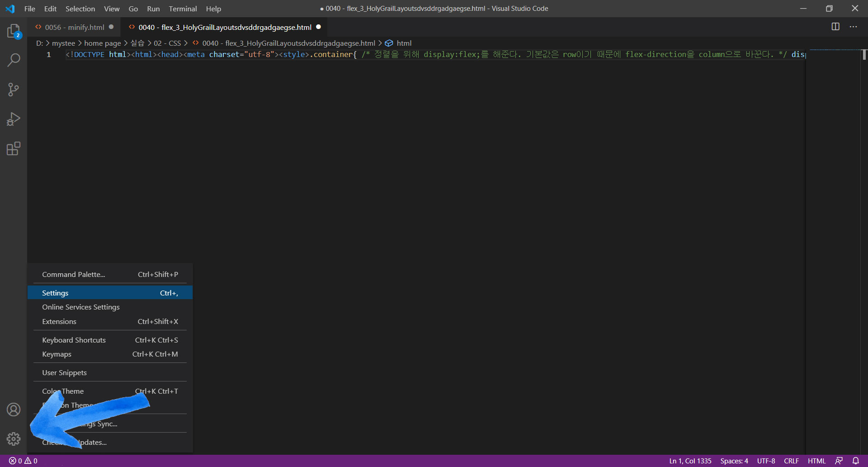Click line number 1 in the gutter
The height and width of the screenshot is (467, 868).
point(49,54)
